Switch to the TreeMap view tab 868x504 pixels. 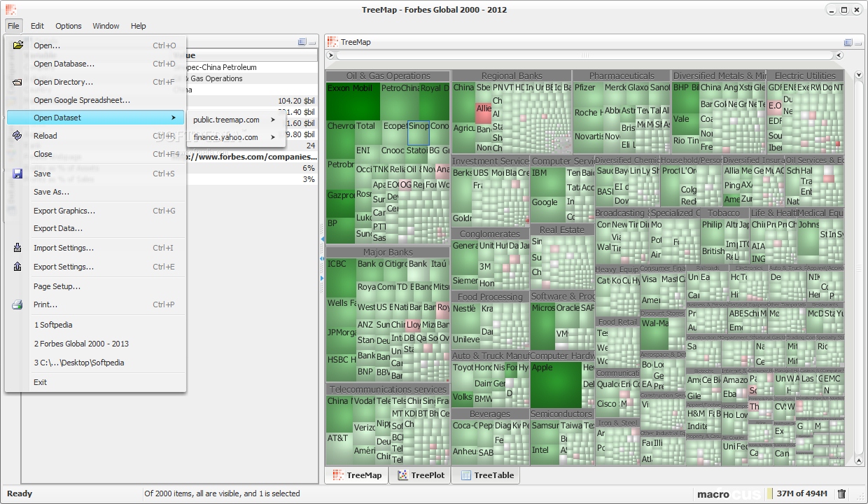point(357,475)
